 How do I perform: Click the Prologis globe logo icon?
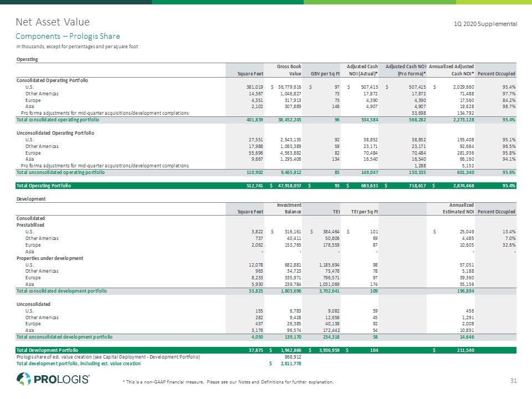pos(23,379)
